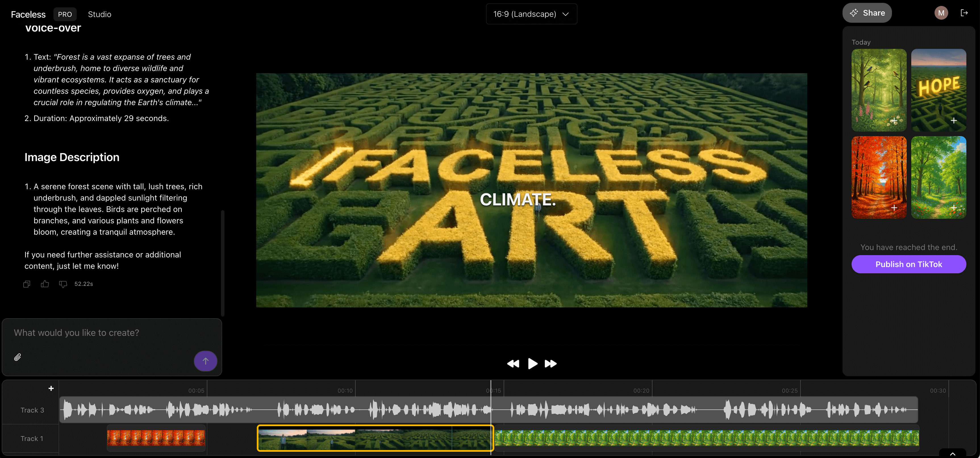Image resolution: width=980 pixels, height=458 pixels.
Task: Click the 00:05 timeline marker
Action: tap(196, 391)
